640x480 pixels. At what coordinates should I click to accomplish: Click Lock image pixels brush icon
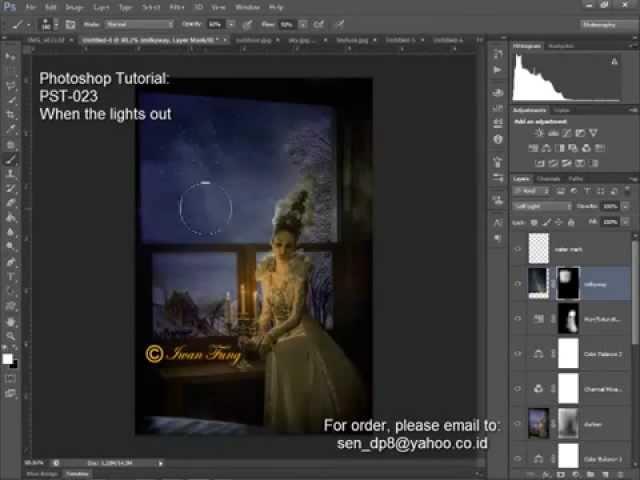click(x=546, y=222)
